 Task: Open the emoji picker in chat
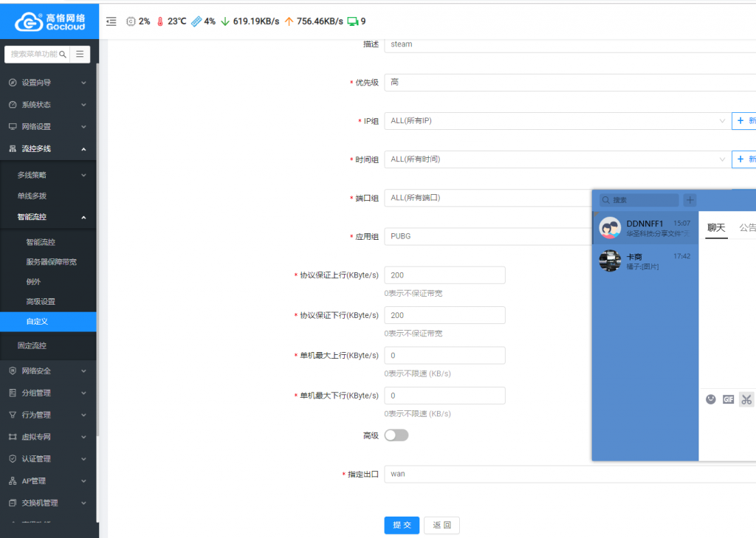pyautogui.click(x=711, y=399)
